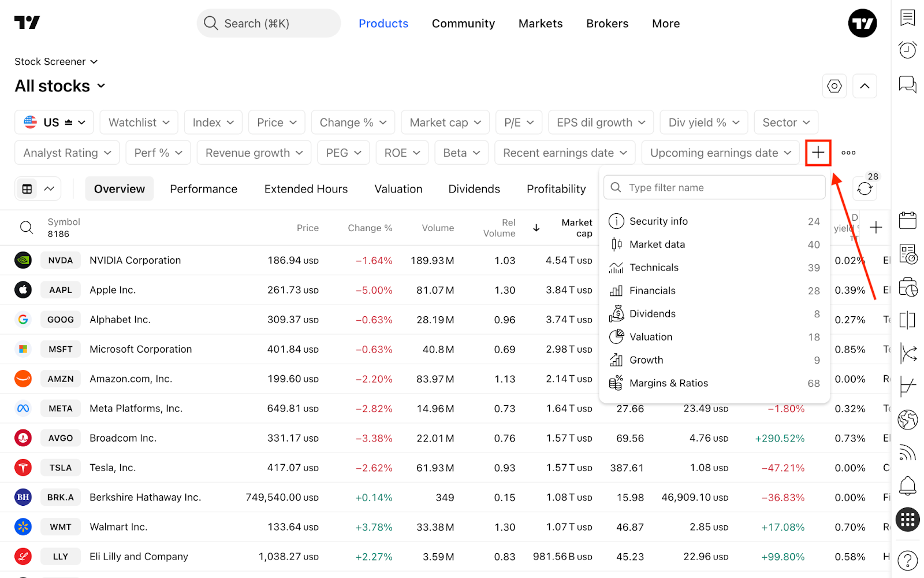Open the alerts clock icon in sidebar
This screenshot has height=578, width=924.
908,50
